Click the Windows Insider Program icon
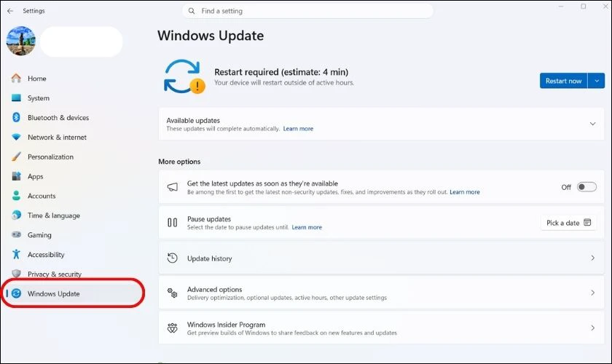The image size is (612, 364). coord(172,328)
